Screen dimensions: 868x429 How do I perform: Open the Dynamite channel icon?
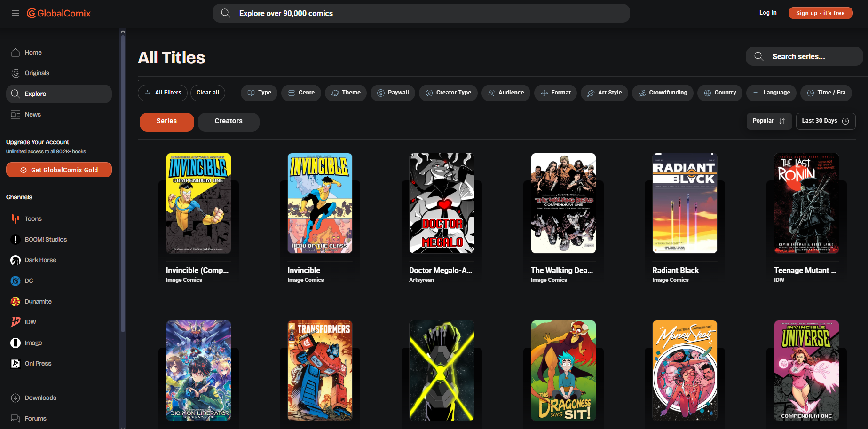click(x=16, y=302)
